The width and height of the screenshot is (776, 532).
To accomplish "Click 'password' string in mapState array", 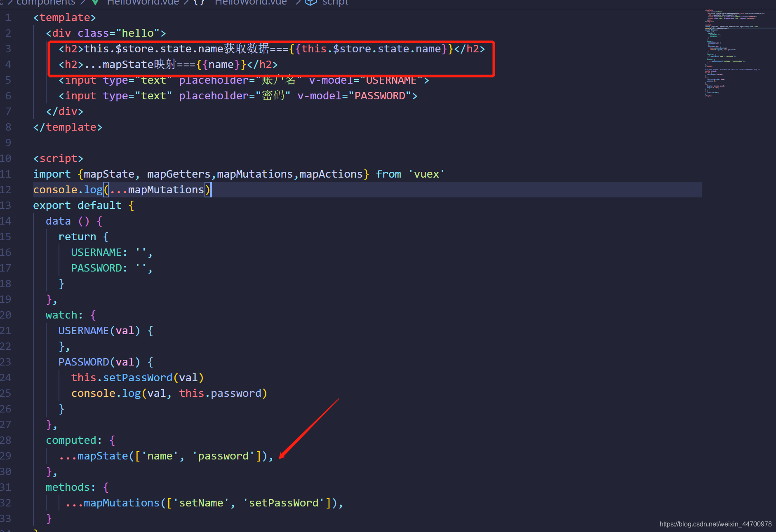I will 223,456.
